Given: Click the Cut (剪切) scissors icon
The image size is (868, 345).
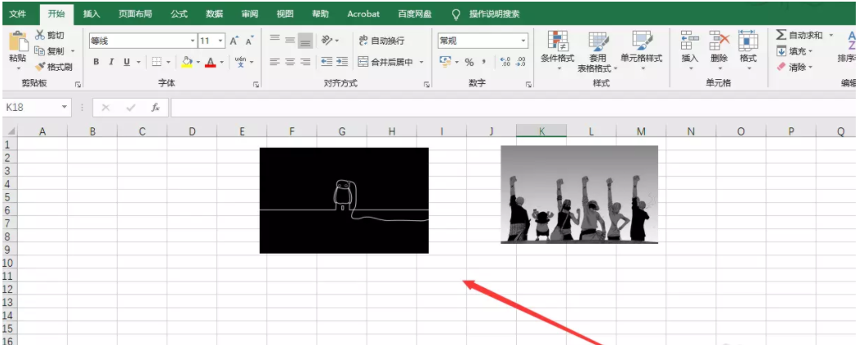Looking at the screenshot, I should pyautogui.click(x=40, y=35).
